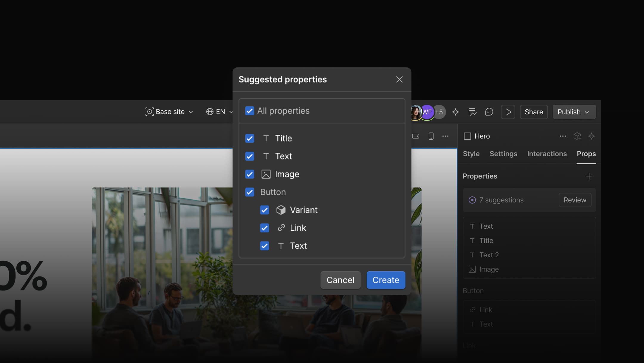The width and height of the screenshot is (644, 363).
Task: Uncheck the All properties checkbox
Action: [250, 111]
